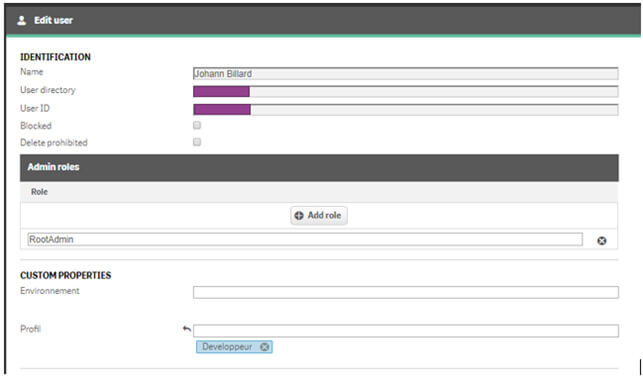
Task: Click the Add role button
Action: tap(319, 216)
